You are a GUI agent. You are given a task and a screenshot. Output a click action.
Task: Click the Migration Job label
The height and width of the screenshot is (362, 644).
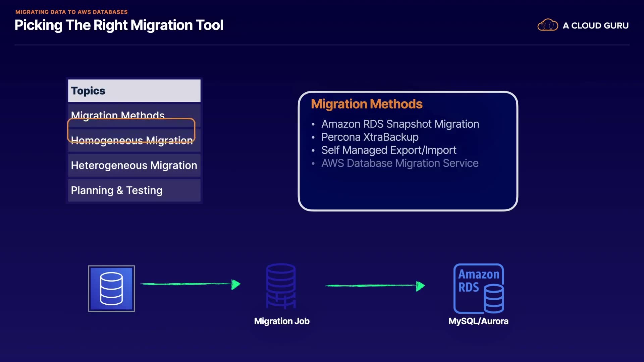[281, 321]
